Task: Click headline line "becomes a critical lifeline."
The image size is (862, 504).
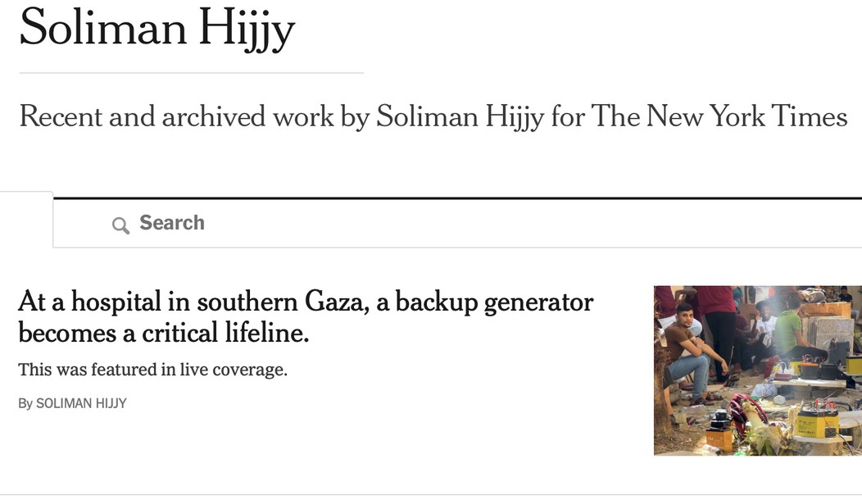Action: pos(165,333)
